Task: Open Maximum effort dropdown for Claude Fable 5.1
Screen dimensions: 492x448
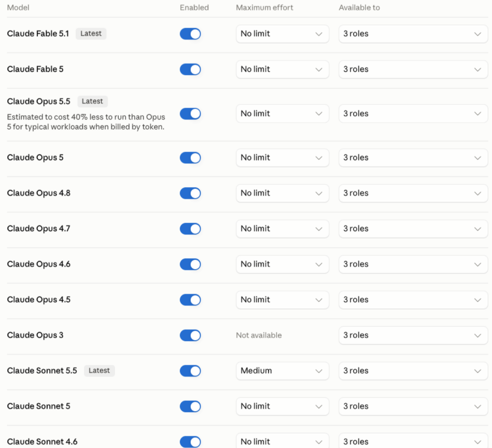Action: [282, 34]
